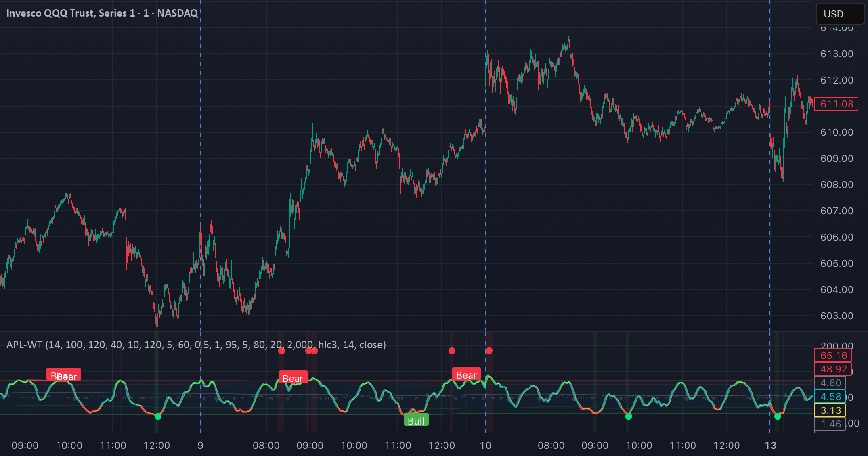Click the 200.00 indicator scale label
Viewport: 868px width, 456px height.
837,346
